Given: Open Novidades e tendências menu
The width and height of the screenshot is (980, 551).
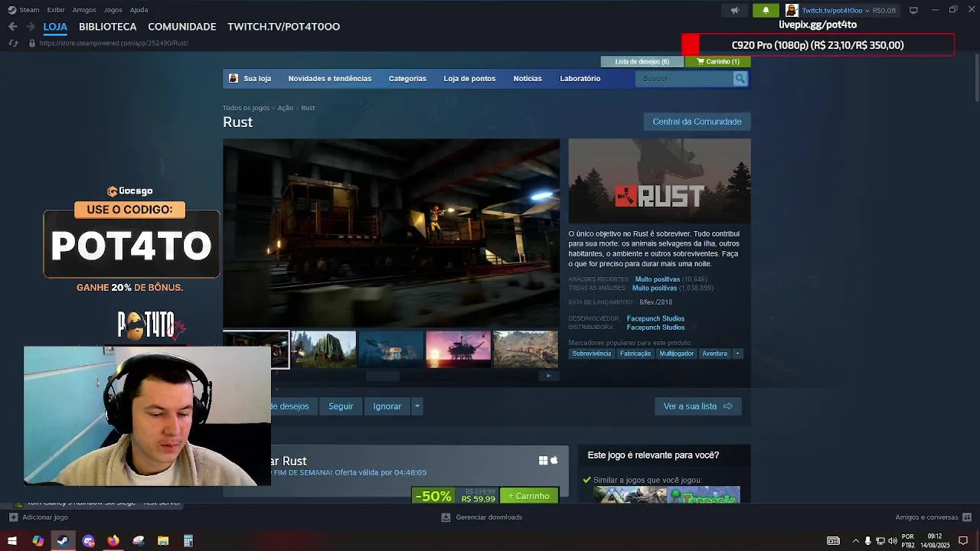Looking at the screenshot, I should coord(329,78).
